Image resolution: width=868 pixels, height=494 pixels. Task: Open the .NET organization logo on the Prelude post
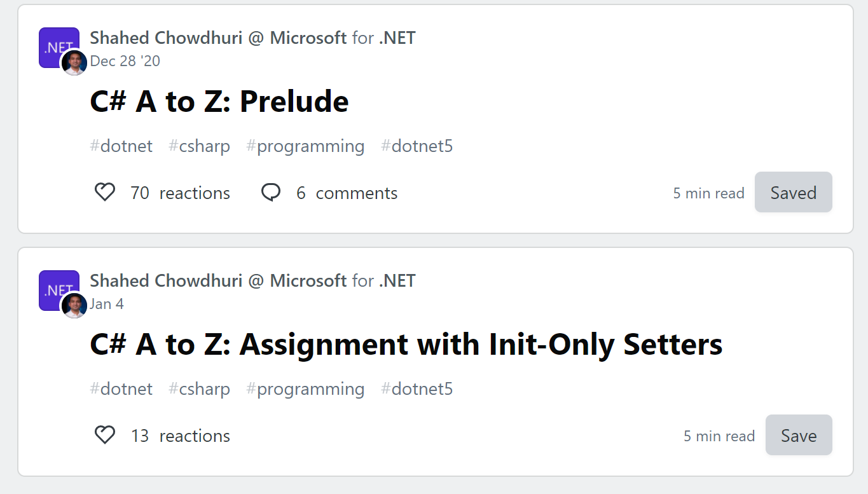click(x=59, y=46)
